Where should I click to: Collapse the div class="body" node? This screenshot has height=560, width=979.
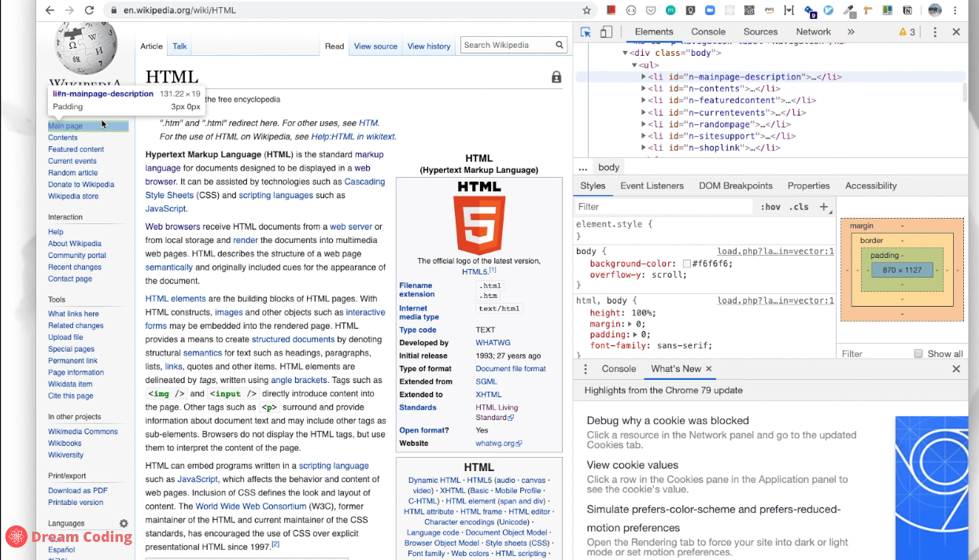click(x=626, y=53)
